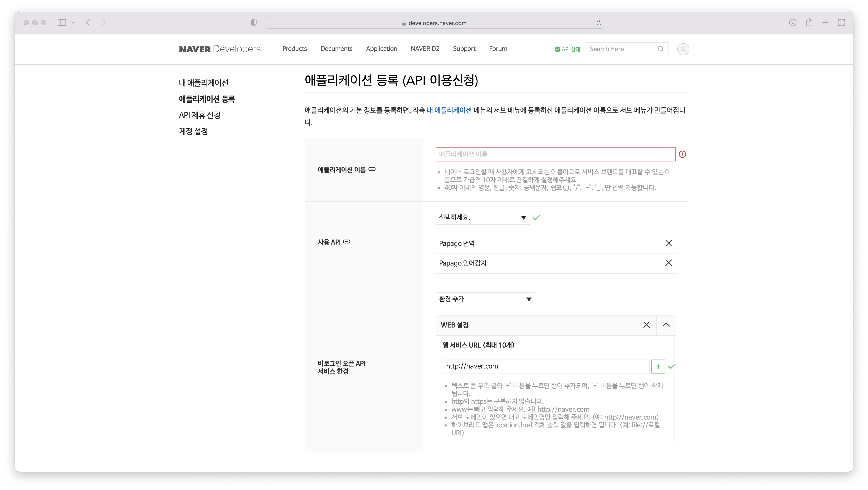The image size is (868, 490).
Task: Click the green check beside URL field
Action: (672, 366)
